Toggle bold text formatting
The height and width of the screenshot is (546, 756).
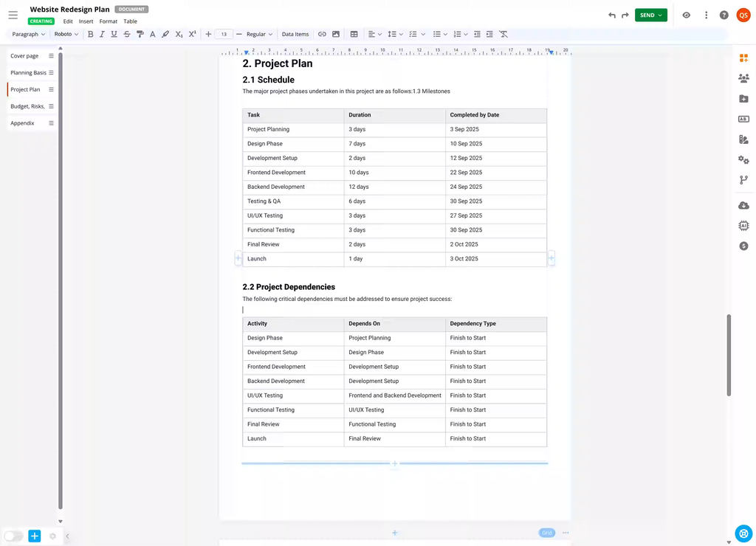(x=91, y=35)
